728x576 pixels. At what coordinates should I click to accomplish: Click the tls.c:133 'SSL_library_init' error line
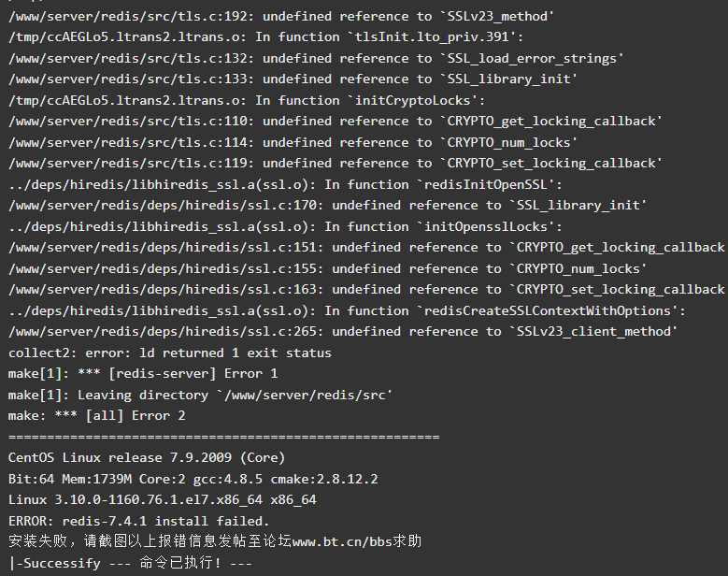pos(293,79)
